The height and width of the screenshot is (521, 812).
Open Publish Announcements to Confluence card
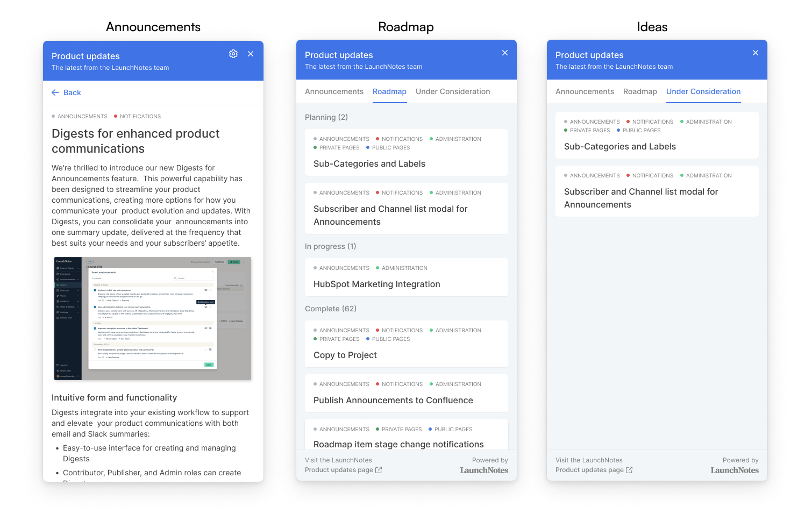click(407, 393)
